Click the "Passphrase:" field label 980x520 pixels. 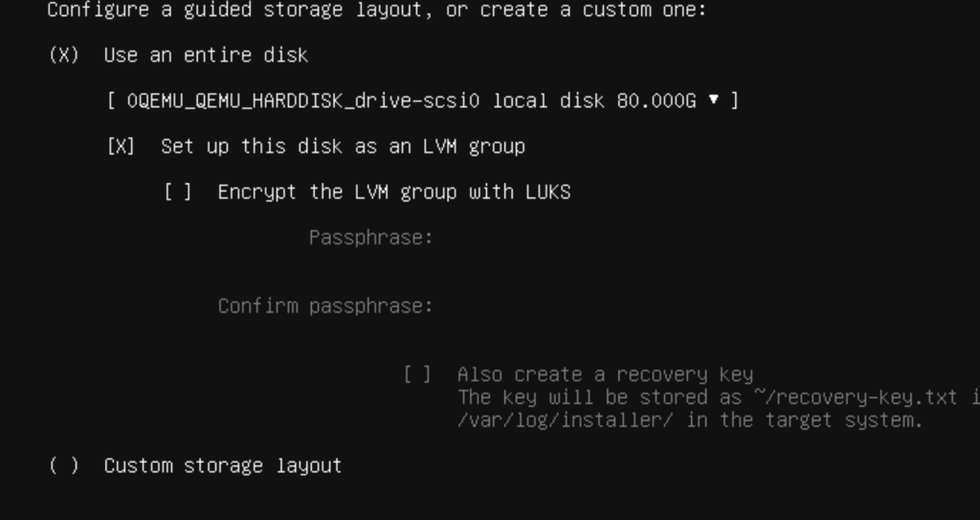pyautogui.click(x=370, y=237)
